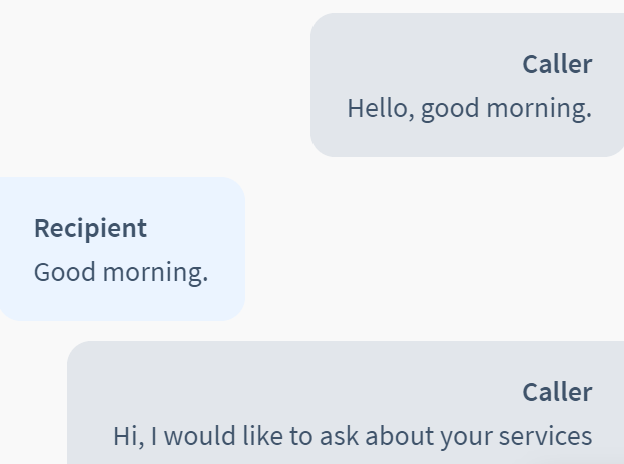
Task: Click the Caller label above the services message
Action: (557, 392)
